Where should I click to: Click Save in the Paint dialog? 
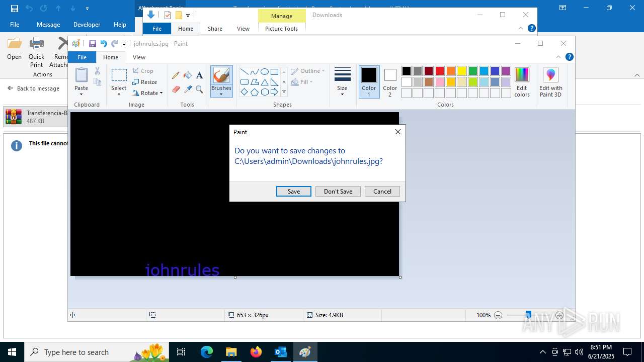pyautogui.click(x=294, y=192)
